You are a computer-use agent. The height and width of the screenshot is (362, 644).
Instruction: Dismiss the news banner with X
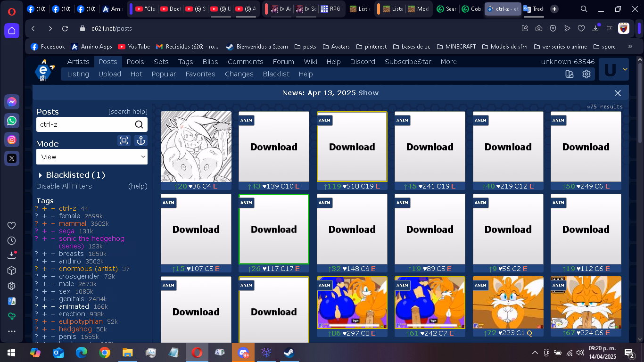point(618,93)
